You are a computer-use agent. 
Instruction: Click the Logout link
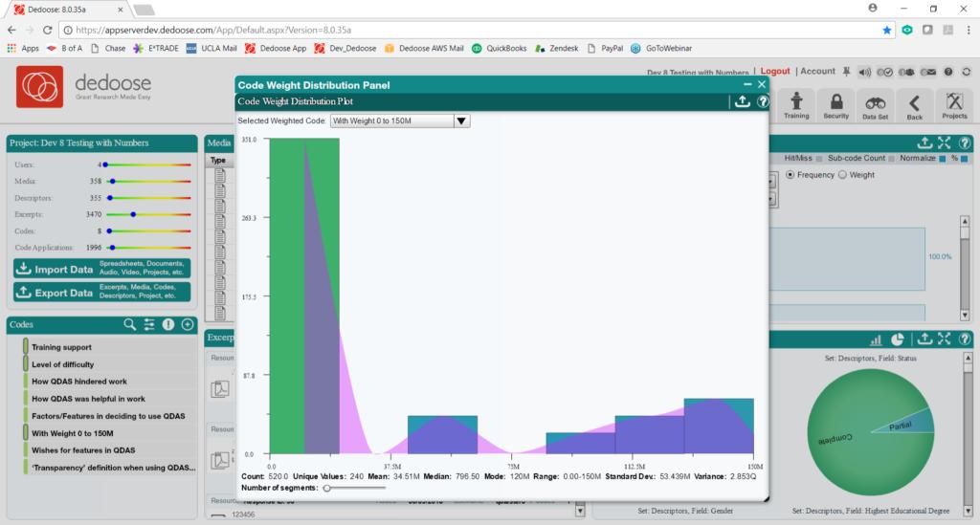[x=775, y=71]
